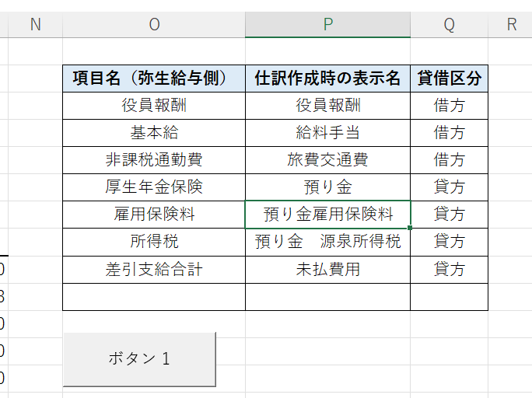Select the 差引支給合計 cell

pos(154,270)
